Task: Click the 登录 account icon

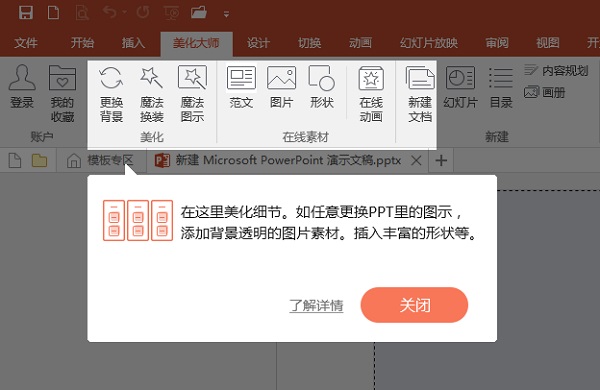Action: (22, 86)
